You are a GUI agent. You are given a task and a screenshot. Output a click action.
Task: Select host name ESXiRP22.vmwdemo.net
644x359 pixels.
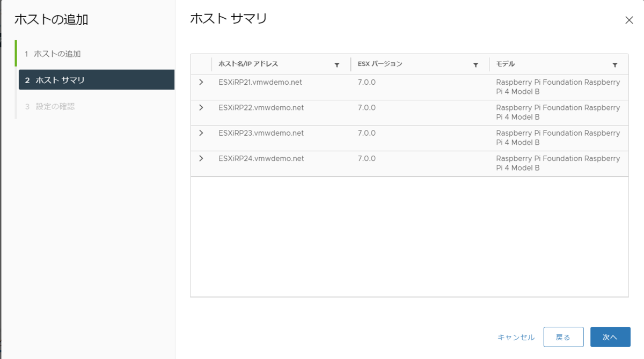[261, 108]
